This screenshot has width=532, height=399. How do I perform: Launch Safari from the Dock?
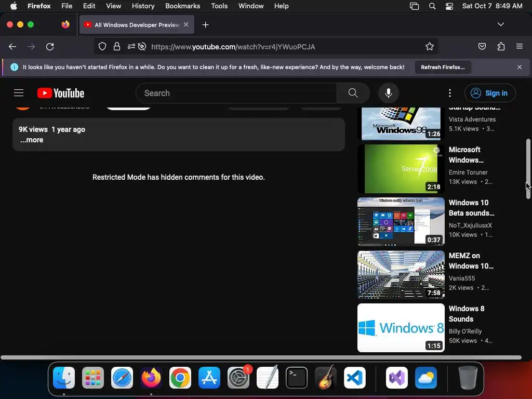(122, 378)
